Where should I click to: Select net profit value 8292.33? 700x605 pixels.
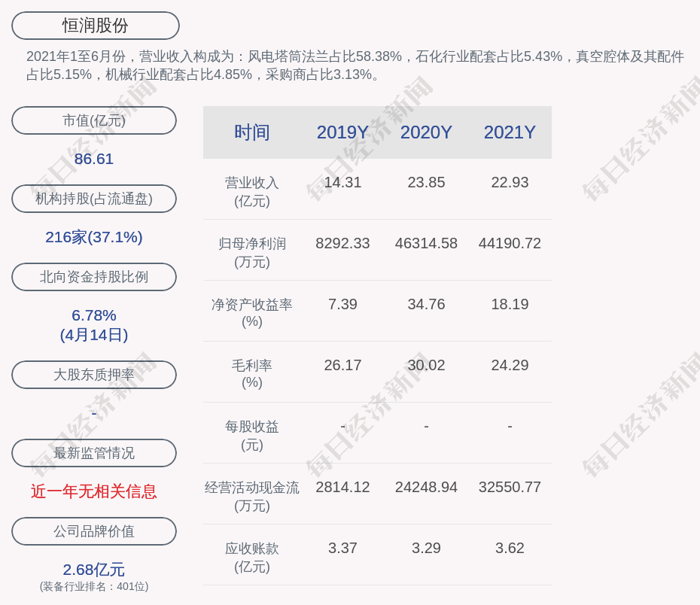pyautogui.click(x=342, y=243)
